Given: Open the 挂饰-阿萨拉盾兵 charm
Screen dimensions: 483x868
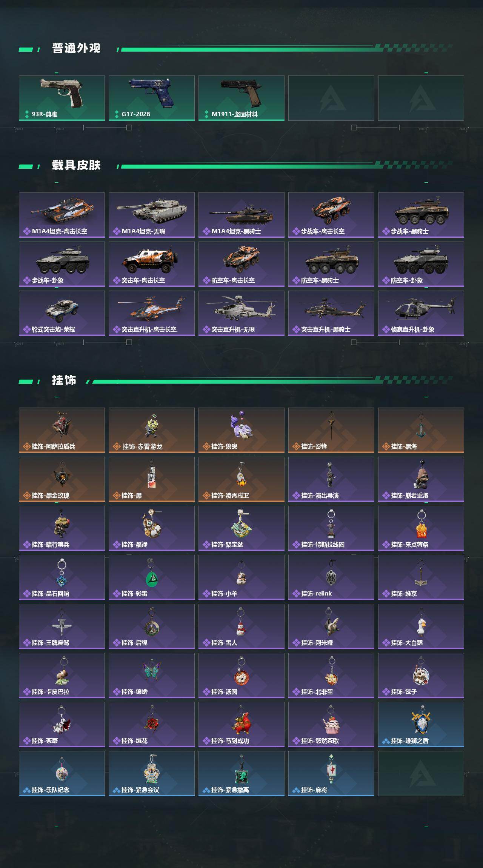Looking at the screenshot, I should pyautogui.click(x=62, y=430).
